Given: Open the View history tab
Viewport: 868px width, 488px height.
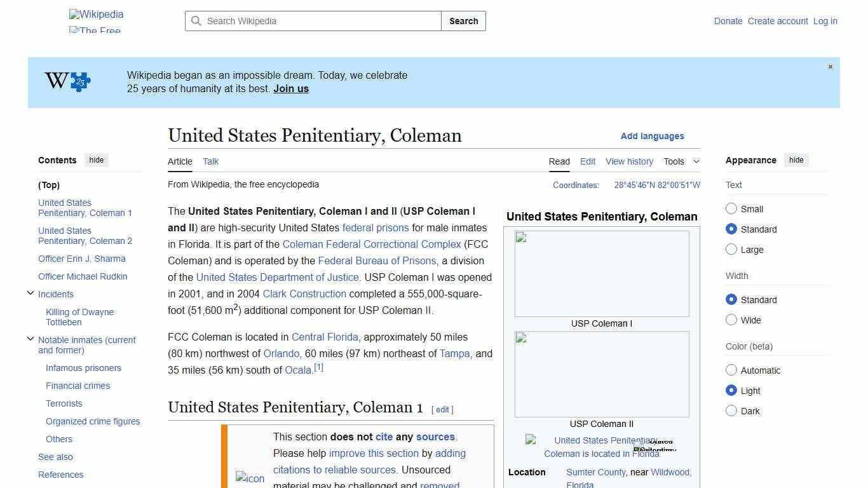Looking at the screenshot, I should (629, 161).
